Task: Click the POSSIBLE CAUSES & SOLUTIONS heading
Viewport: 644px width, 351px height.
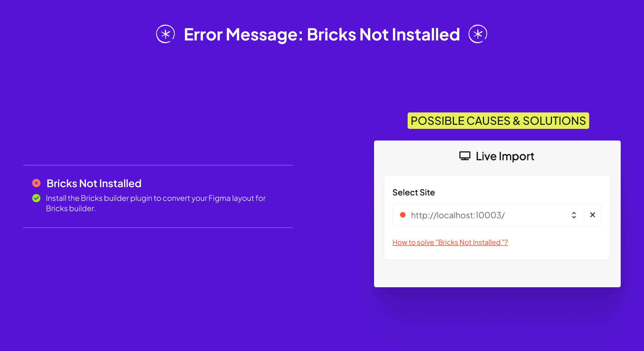Action: [x=498, y=121]
